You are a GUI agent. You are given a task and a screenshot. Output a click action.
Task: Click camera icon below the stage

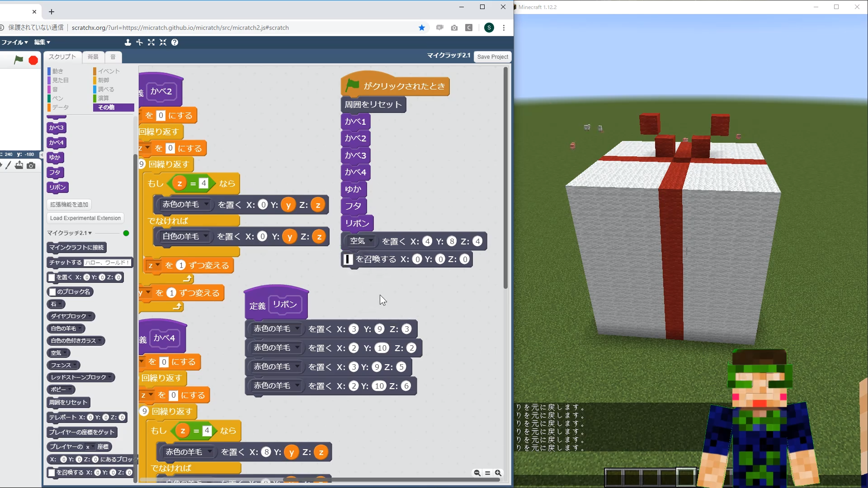click(x=31, y=166)
